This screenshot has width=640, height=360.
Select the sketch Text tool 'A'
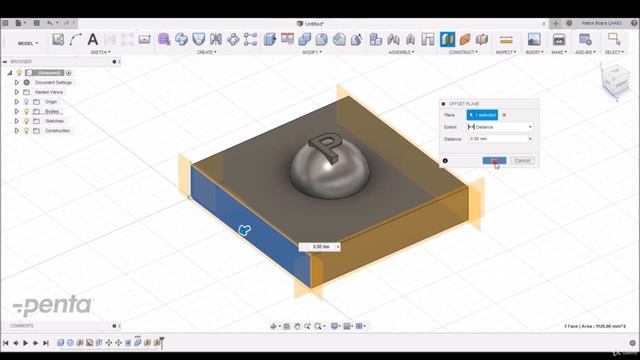(93, 39)
